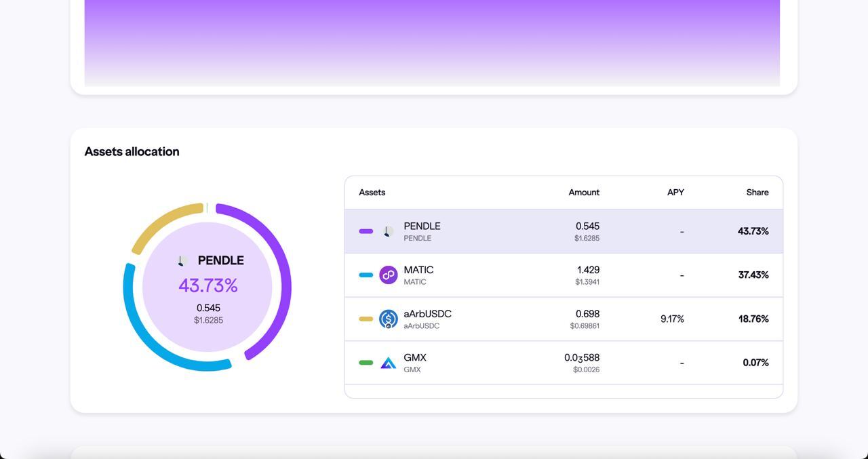
Task: Sort table by APY column header
Action: [x=675, y=193]
